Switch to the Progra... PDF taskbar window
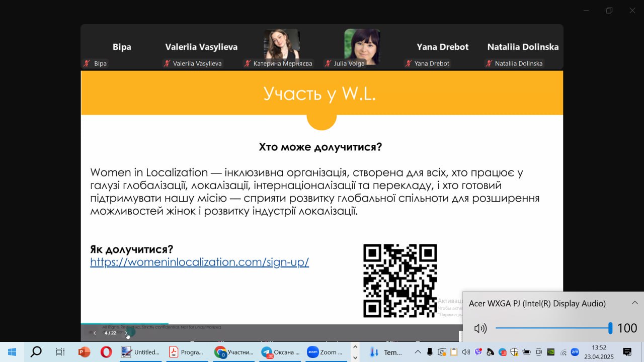This screenshot has width=644, height=362. pos(187,352)
